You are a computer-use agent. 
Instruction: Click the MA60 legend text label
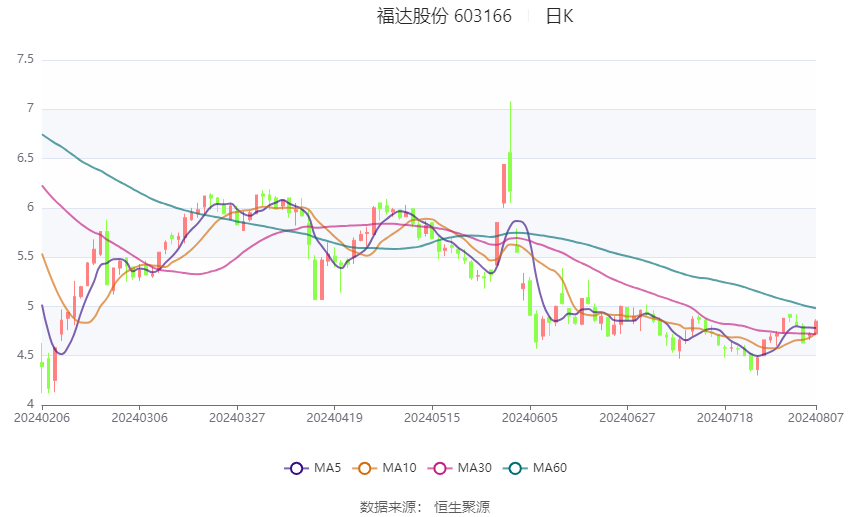coord(550,468)
